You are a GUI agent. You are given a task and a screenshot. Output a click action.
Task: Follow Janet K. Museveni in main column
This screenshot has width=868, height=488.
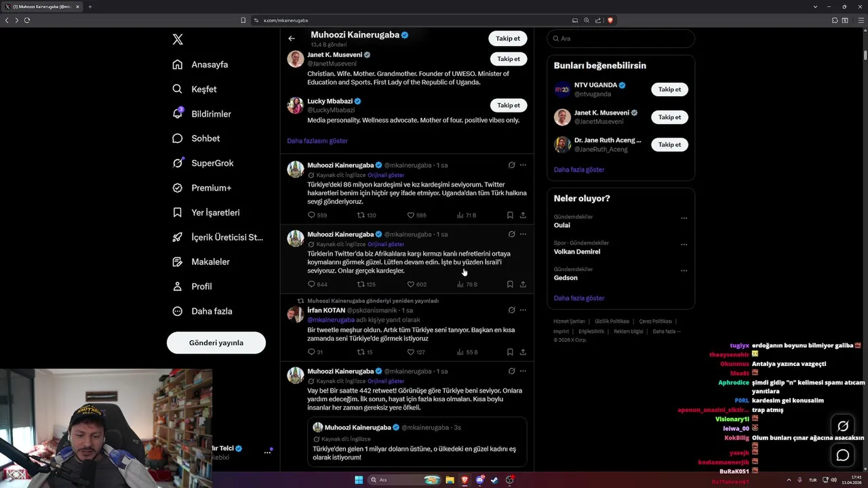[x=509, y=59]
